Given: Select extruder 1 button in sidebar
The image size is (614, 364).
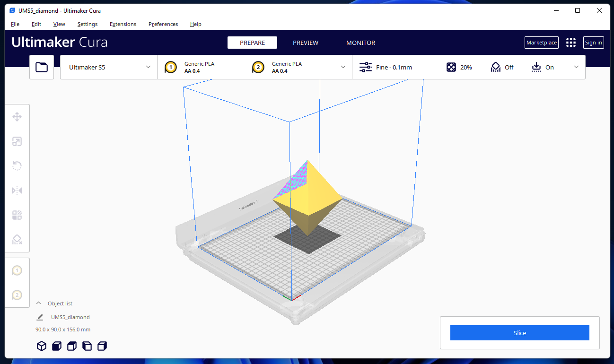Looking at the screenshot, I should 17,270.
